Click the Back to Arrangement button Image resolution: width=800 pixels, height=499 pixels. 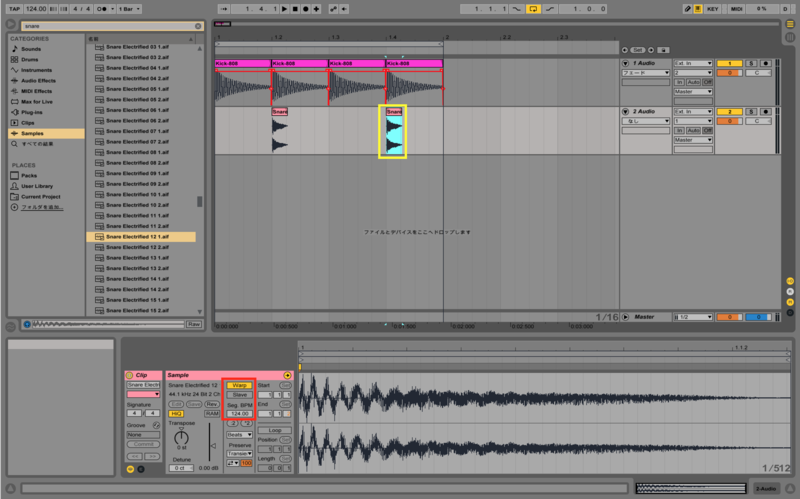click(344, 9)
